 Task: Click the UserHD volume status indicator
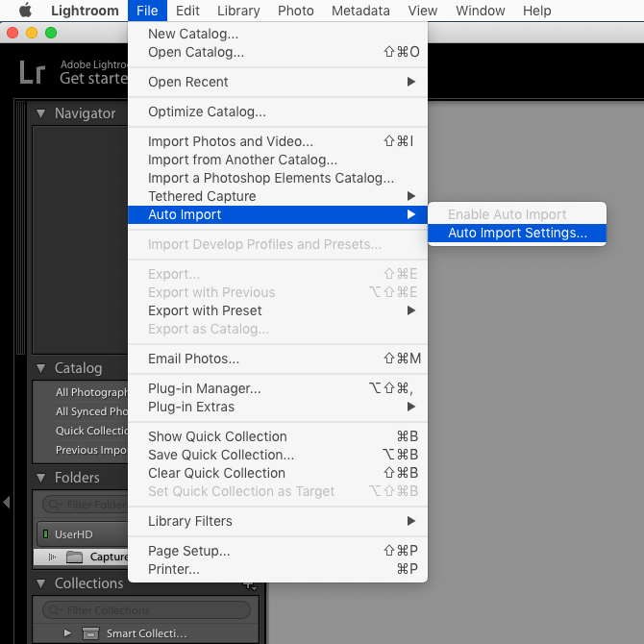(x=44, y=533)
